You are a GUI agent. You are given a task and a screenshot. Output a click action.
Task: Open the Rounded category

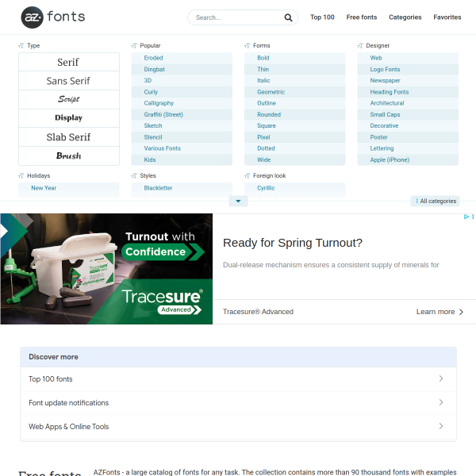pyautogui.click(x=295, y=114)
